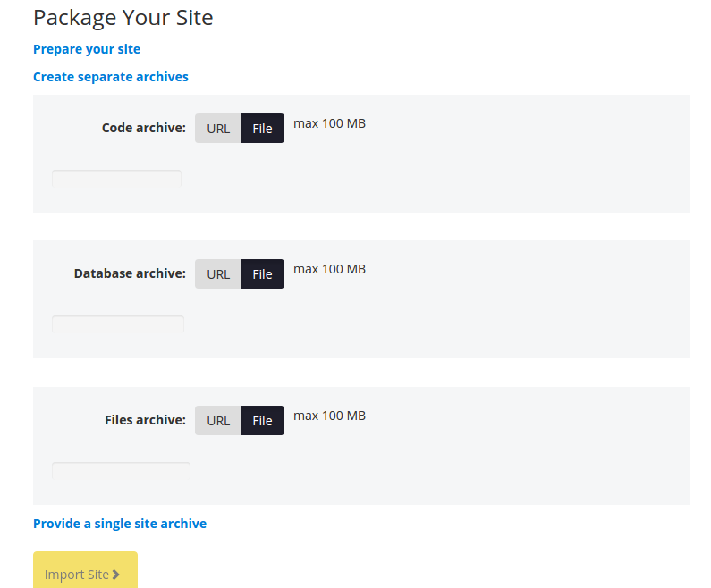Expand the Prepare your site section
The height and width of the screenshot is (588, 711).
pos(87,49)
